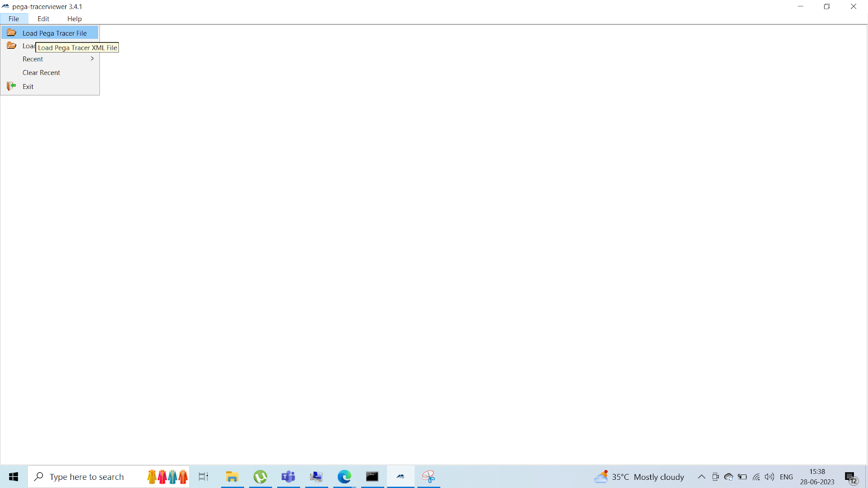This screenshot has width=868, height=488.
Task: Open Snipping Tool from taskbar
Action: point(429,477)
